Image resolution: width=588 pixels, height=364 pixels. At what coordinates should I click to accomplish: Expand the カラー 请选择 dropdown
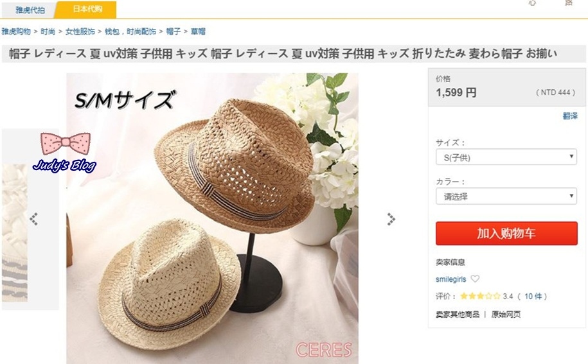pos(506,196)
